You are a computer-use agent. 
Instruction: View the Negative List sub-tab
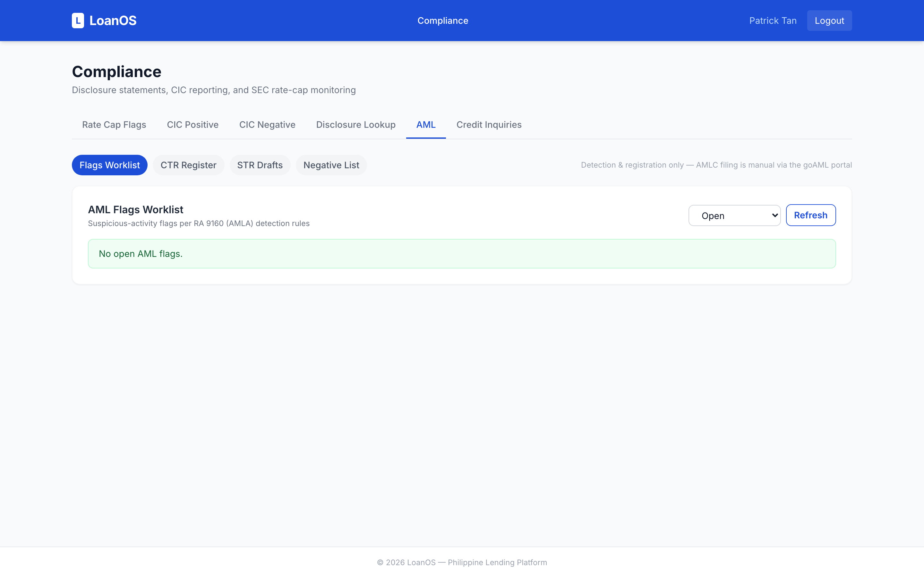pos(331,165)
